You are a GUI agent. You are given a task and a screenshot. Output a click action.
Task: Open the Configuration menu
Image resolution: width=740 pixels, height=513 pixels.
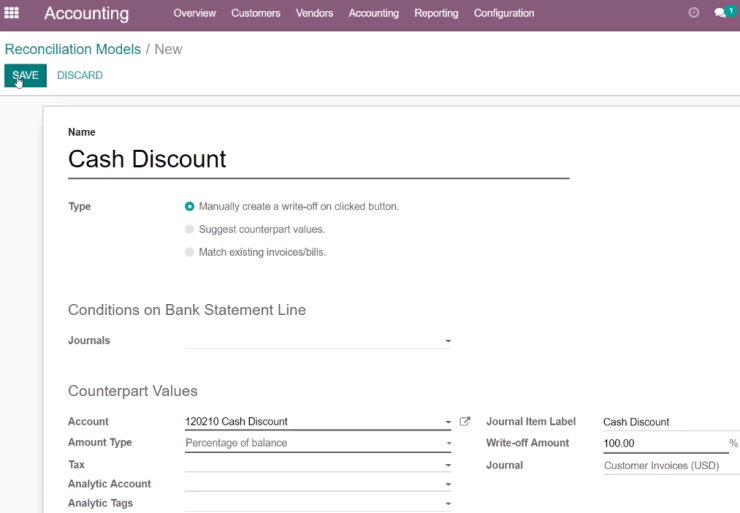pyautogui.click(x=504, y=13)
